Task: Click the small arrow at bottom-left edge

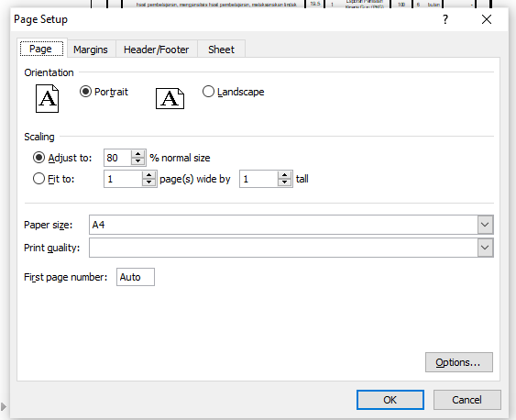Action: pos(4,407)
